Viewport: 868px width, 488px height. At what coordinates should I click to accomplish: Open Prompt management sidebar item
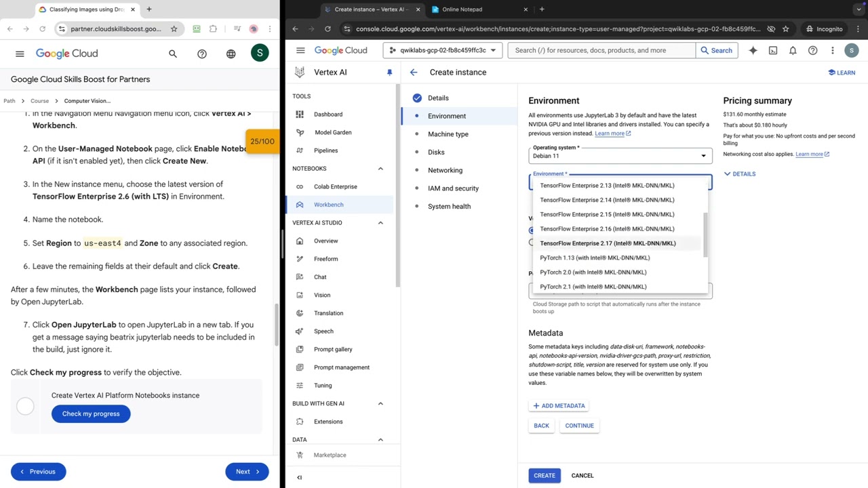coord(342,367)
